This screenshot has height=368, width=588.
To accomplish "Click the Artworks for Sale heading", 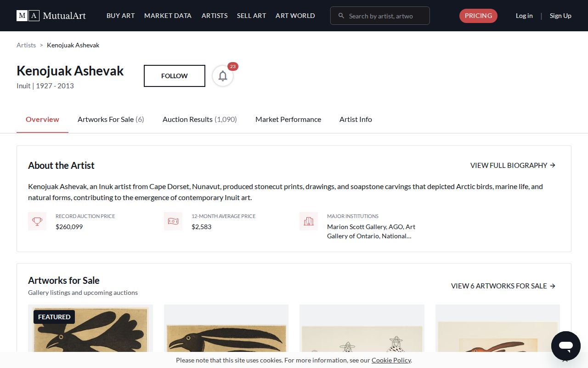I will [x=64, y=281].
